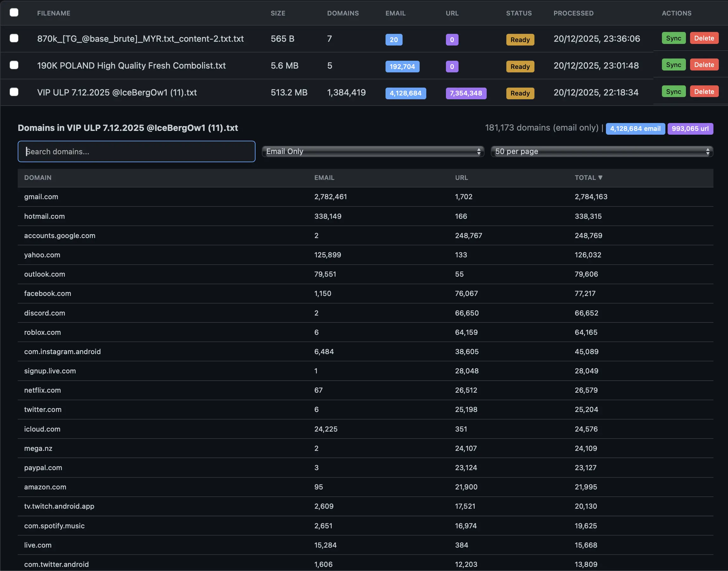
Task: Click the blue 20 email badge on the 870k row
Action: (x=394, y=40)
